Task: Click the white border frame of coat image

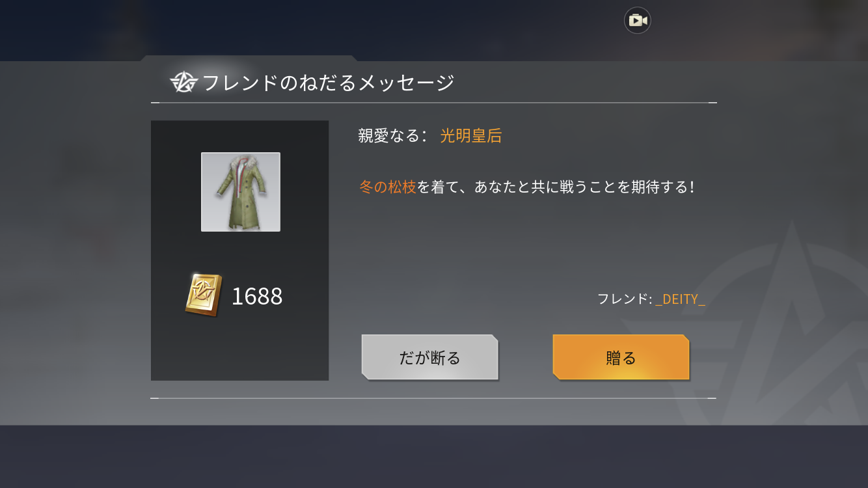Action: tap(241, 154)
